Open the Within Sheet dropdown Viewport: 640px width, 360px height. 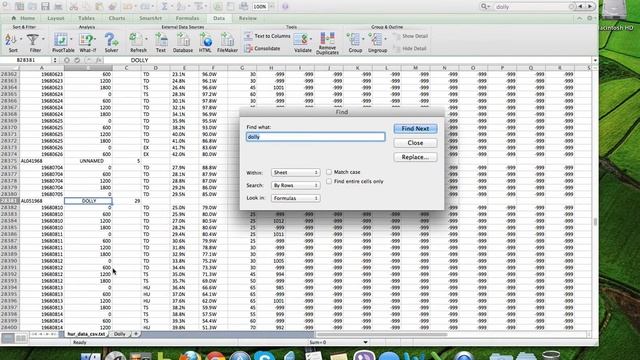(296, 173)
